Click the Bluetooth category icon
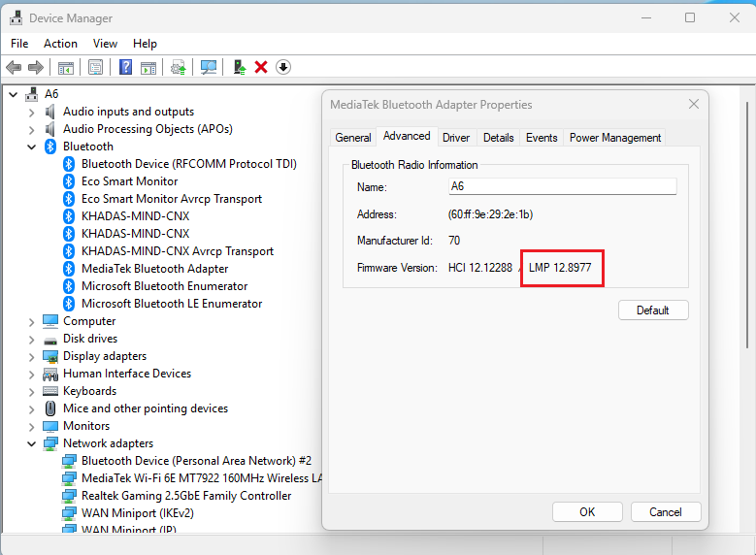756x555 pixels. coord(50,147)
